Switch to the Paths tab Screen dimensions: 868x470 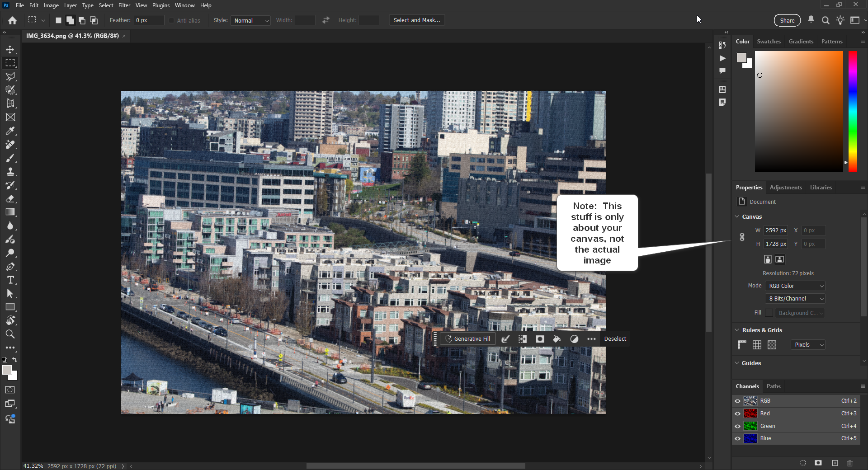coord(774,386)
